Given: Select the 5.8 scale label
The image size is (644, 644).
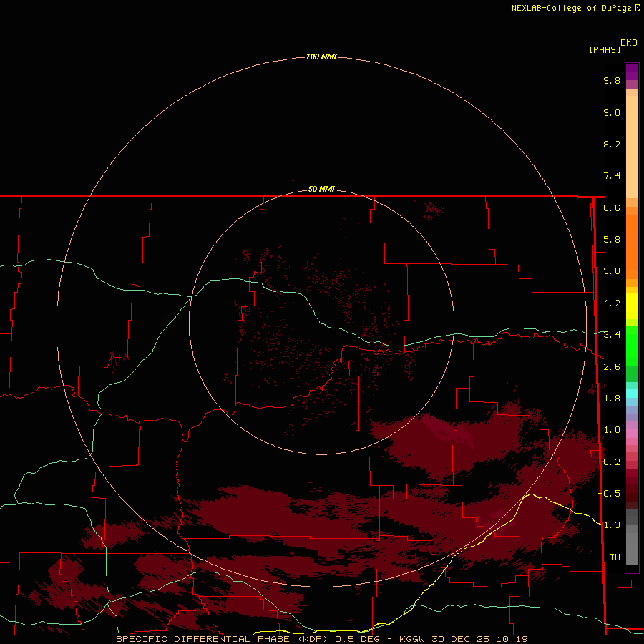Looking at the screenshot, I should 612,240.
